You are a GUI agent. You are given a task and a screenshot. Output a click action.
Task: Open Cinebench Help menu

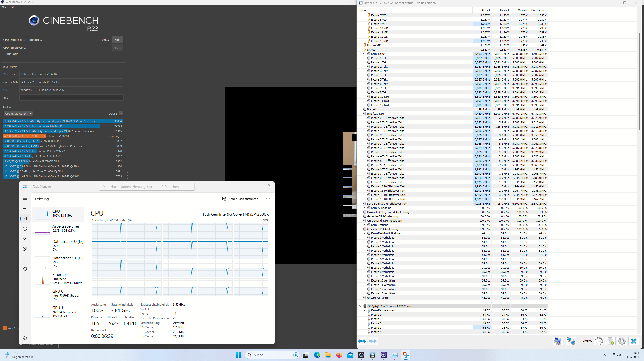point(12,7)
